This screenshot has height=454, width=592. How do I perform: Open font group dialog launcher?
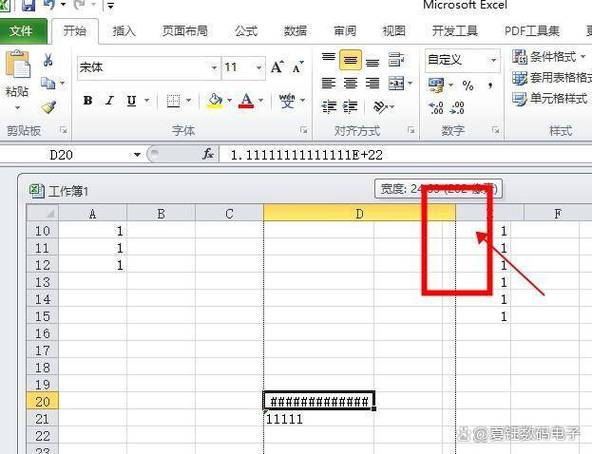(x=303, y=130)
